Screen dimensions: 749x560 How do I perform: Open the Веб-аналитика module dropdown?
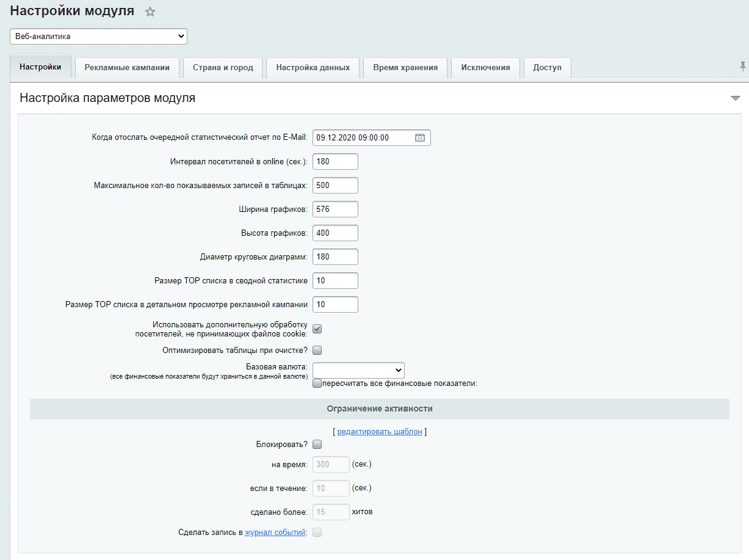point(98,37)
